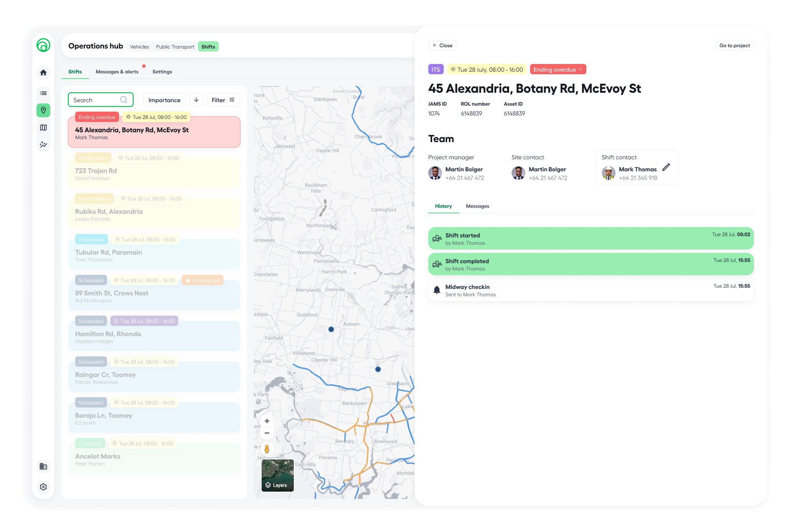Zoom in on the map
Viewport: 793px width, 532px height.
click(267, 421)
